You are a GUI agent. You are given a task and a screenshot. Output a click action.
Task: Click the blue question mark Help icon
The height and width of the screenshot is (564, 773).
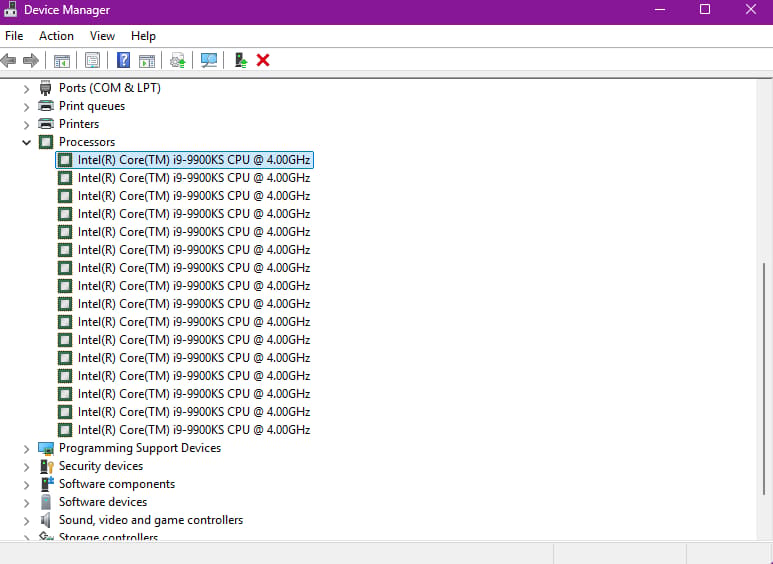point(123,60)
